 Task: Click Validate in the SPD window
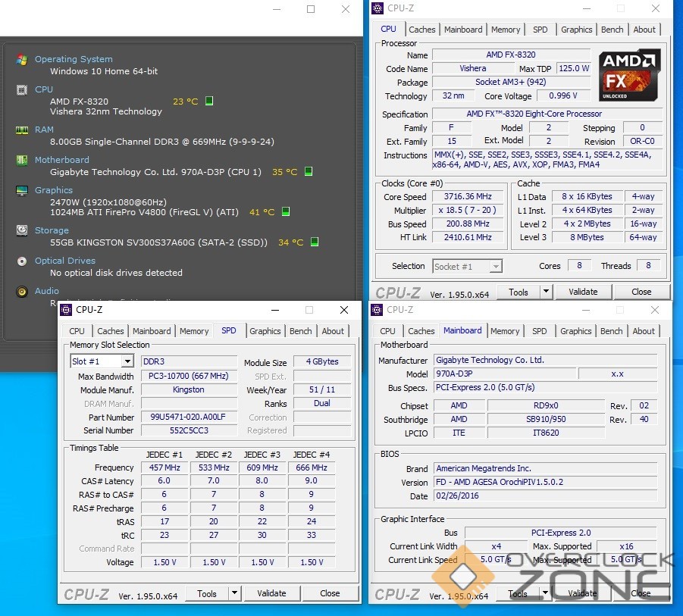pos(271,593)
